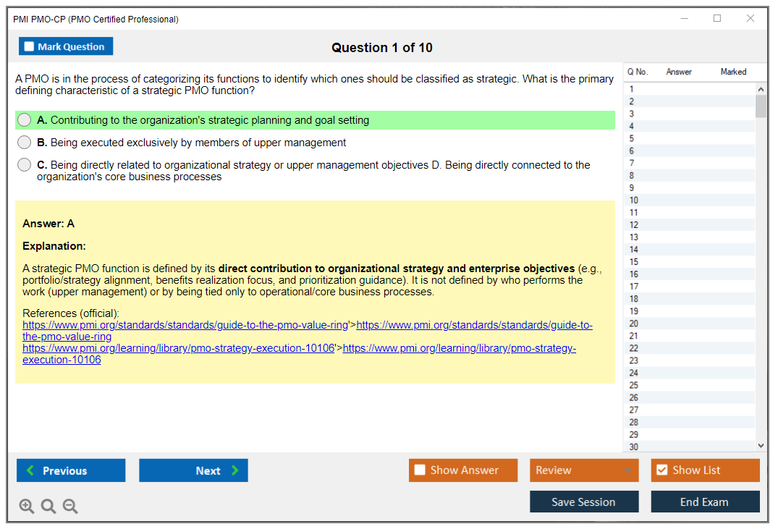Select answer option B radio button

24,142
